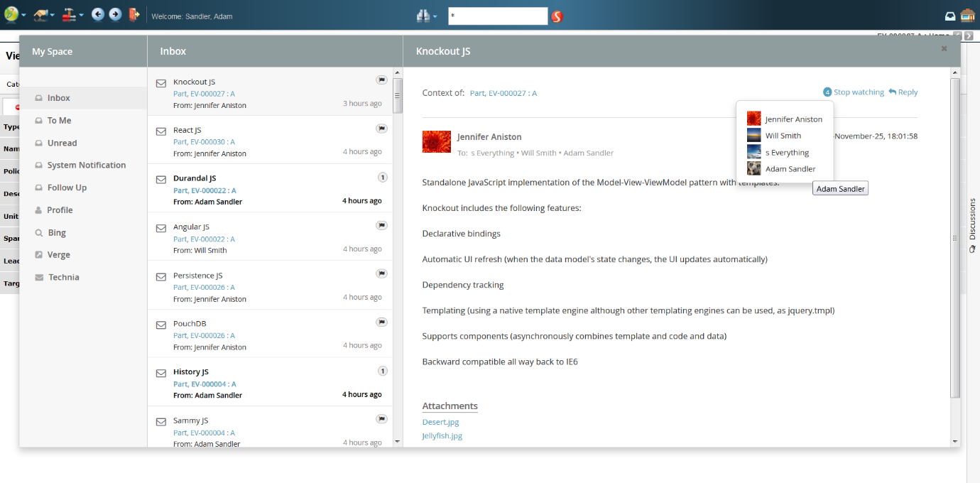Open context link Part, EV-000027 : A
This screenshot has width=980, height=483.
[503, 93]
